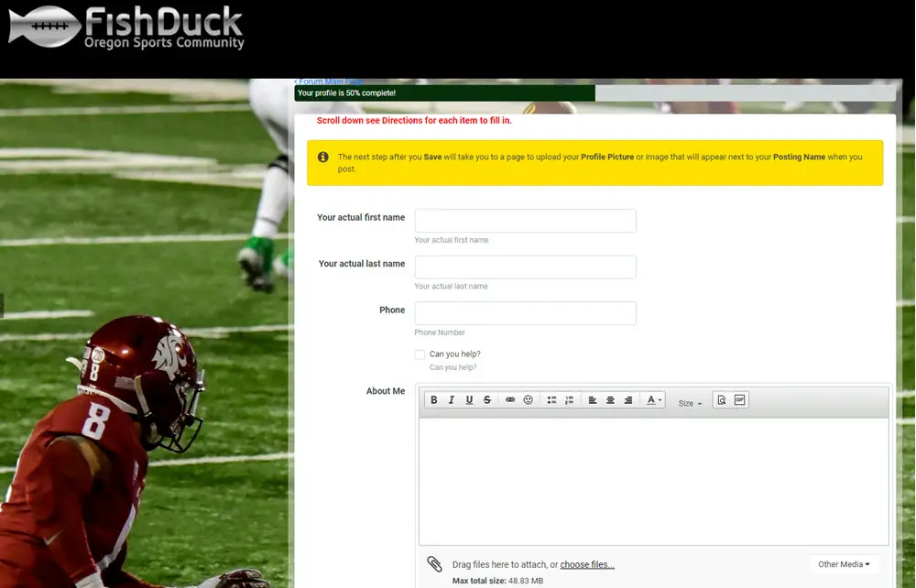Preview the post with the magnifier icon
This screenshot has height=588, width=916.
(x=720, y=399)
